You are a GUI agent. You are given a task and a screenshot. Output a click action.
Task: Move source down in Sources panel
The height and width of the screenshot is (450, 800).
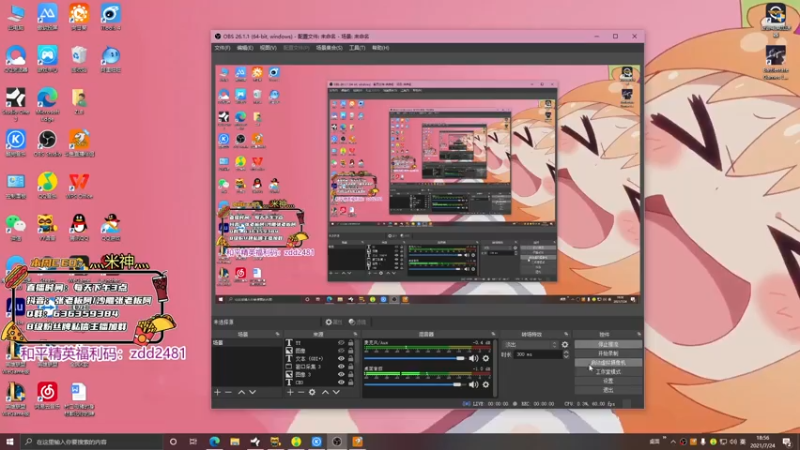click(336, 392)
